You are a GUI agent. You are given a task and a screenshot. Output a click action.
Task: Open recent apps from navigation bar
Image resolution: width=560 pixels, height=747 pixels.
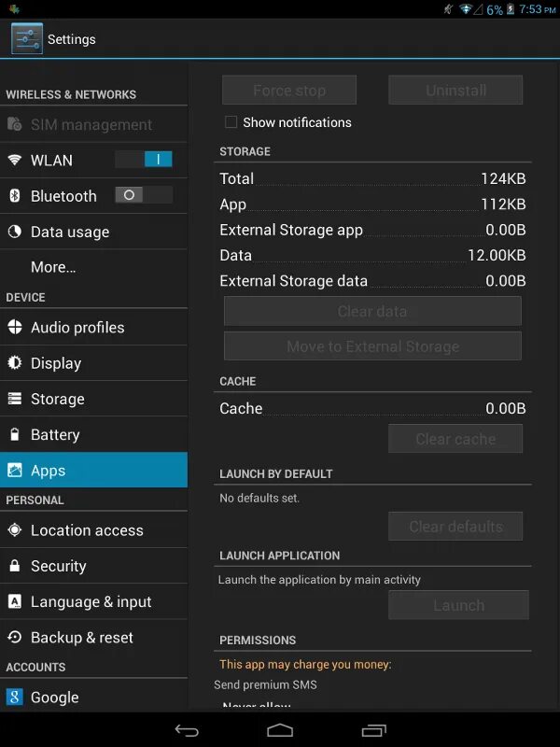point(373,730)
